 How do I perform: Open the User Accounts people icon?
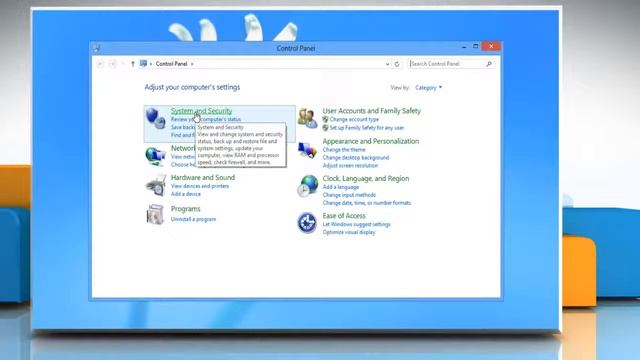[307, 118]
